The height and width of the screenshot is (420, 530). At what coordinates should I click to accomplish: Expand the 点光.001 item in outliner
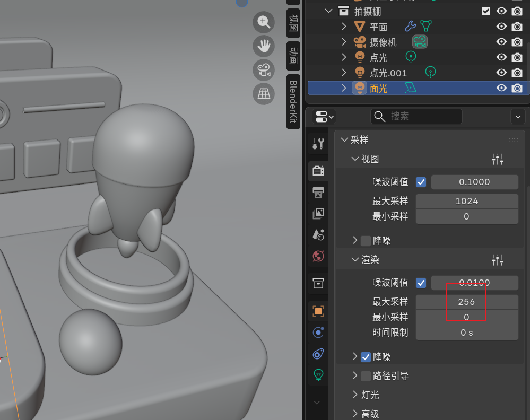coord(344,73)
